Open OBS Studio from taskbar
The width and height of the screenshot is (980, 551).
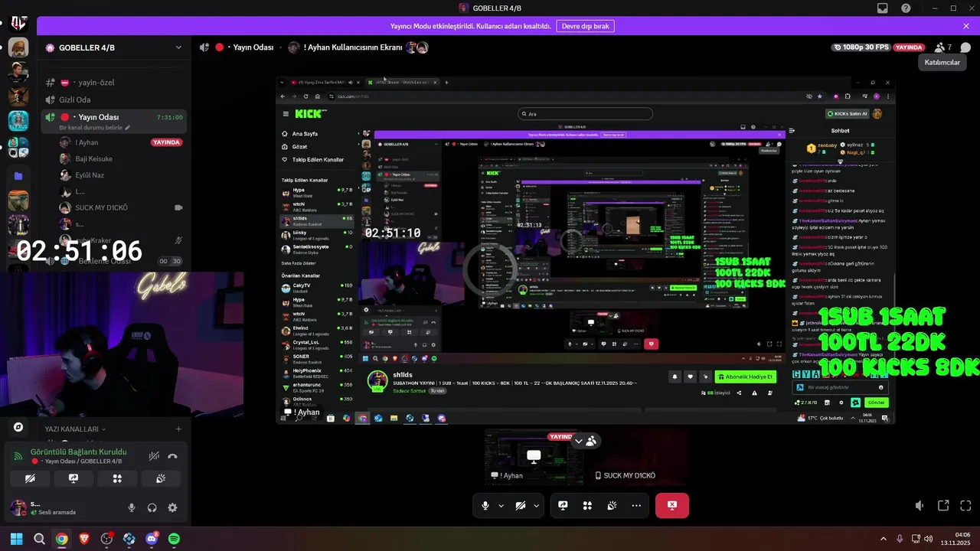click(x=106, y=539)
